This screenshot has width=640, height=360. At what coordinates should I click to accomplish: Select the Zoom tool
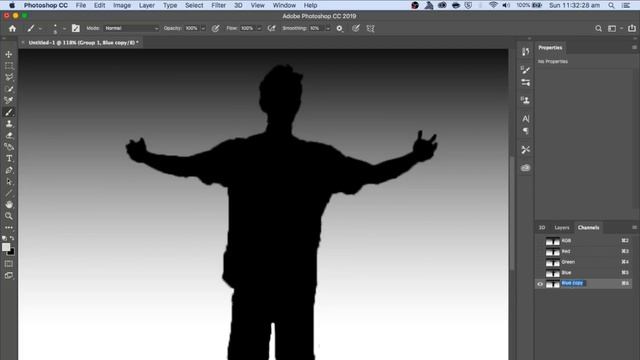click(x=9, y=216)
